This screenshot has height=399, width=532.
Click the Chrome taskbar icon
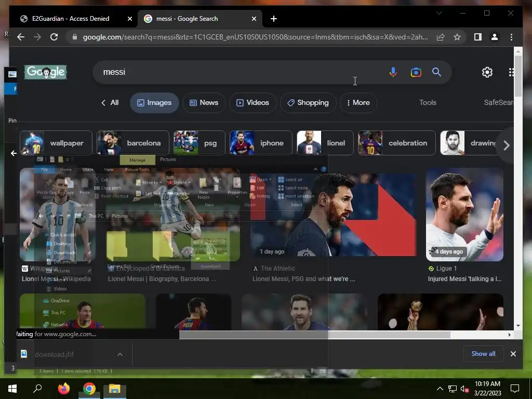(x=89, y=389)
